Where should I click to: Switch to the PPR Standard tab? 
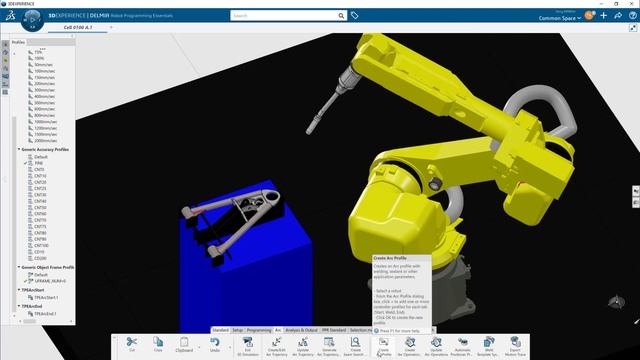tap(333, 330)
